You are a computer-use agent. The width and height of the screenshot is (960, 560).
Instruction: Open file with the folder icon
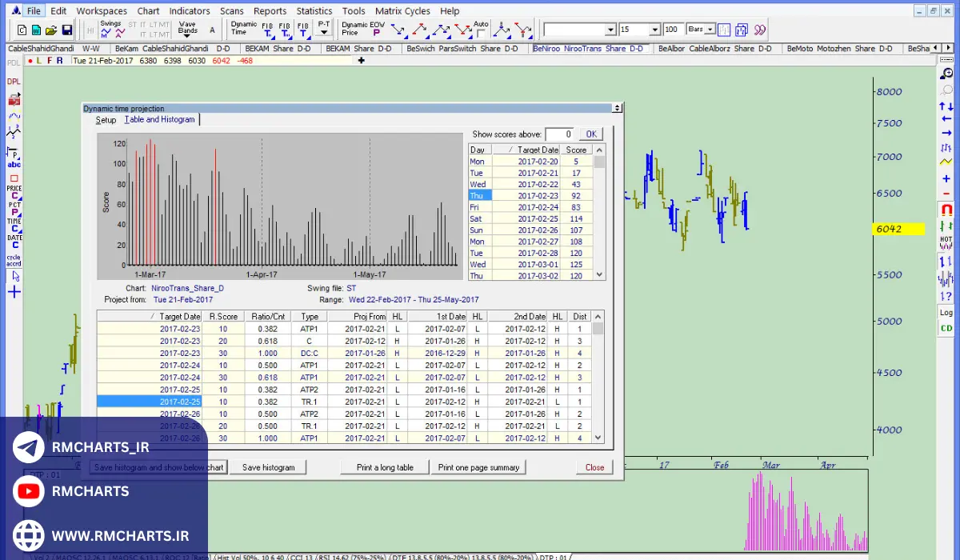point(51,30)
